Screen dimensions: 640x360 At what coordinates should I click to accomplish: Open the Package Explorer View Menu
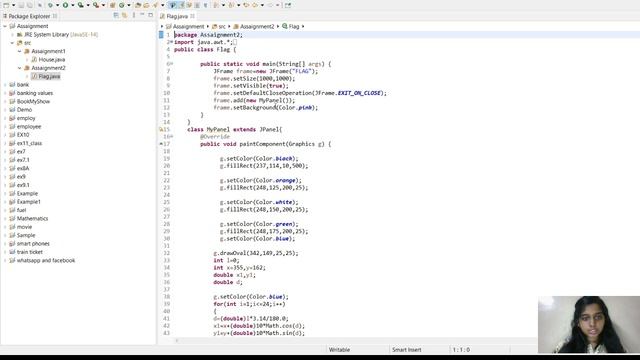(x=134, y=16)
